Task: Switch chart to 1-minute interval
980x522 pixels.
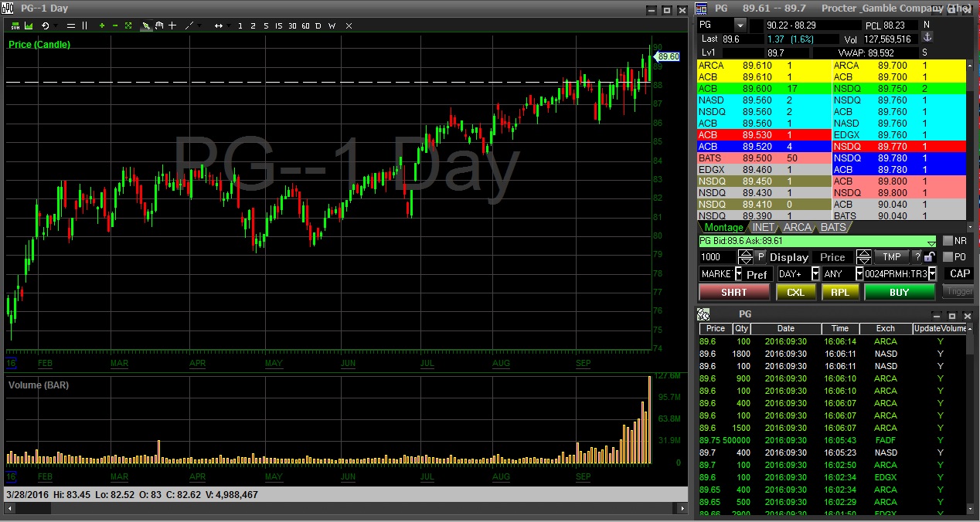Action: point(240,25)
